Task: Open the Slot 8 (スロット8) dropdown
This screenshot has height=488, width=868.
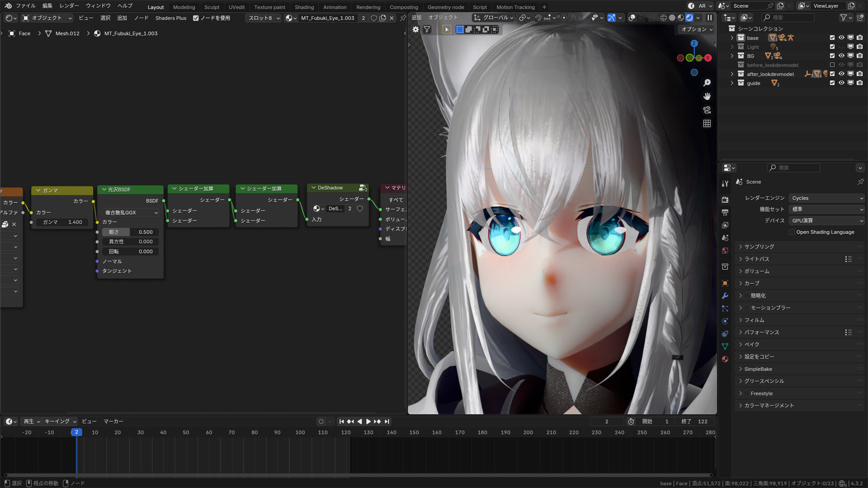Action: click(264, 18)
